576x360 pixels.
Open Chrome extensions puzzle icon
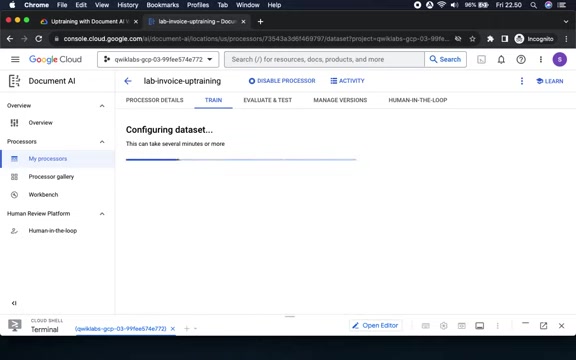pos(490,39)
